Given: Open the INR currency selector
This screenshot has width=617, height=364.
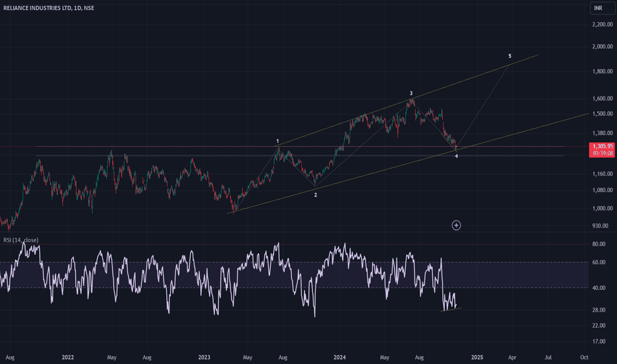Looking at the screenshot, I should [x=602, y=8].
